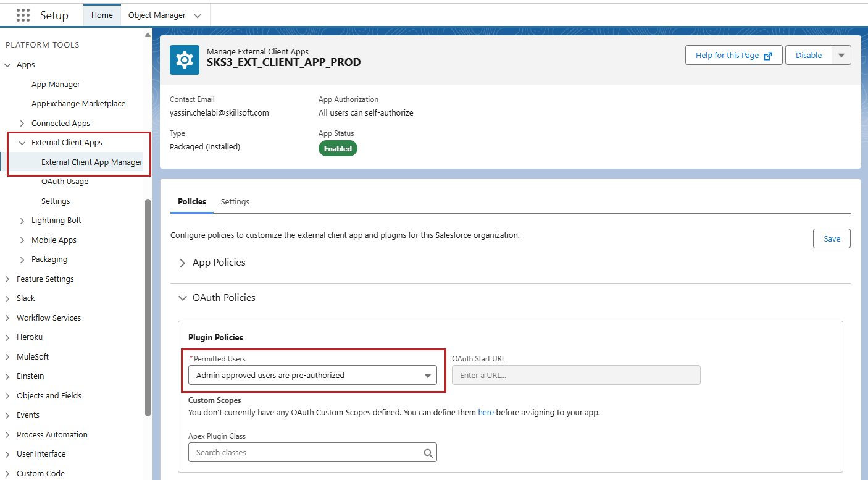Image resolution: width=868 pixels, height=480 pixels.
Task: Click the Disable button
Action: pyautogui.click(x=809, y=55)
